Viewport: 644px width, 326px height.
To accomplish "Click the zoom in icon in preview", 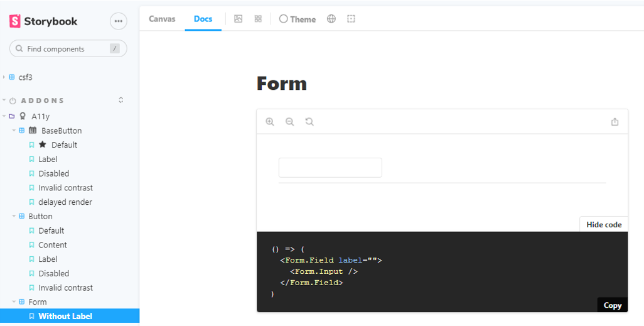I will click(270, 122).
